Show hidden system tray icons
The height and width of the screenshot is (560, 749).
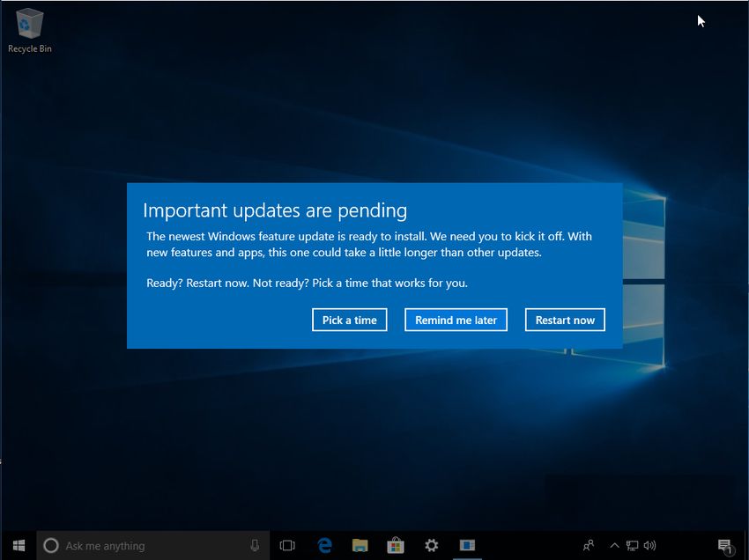(x=615, y=545)
